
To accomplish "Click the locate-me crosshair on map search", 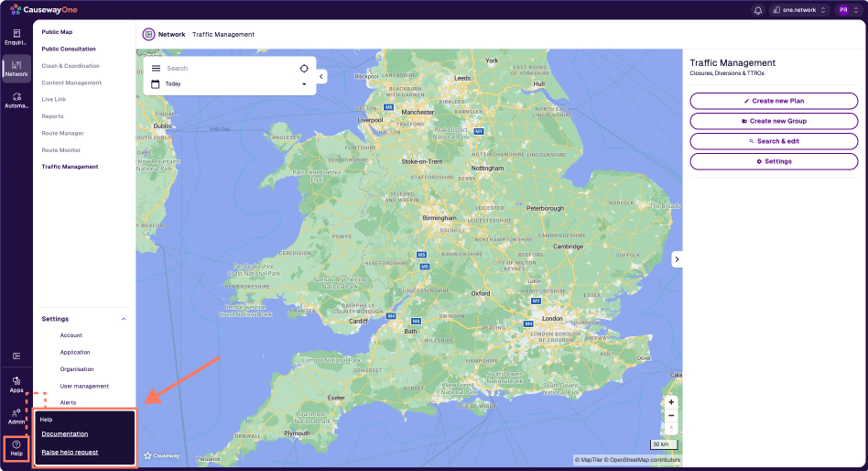I will click(x=304, y=69).
